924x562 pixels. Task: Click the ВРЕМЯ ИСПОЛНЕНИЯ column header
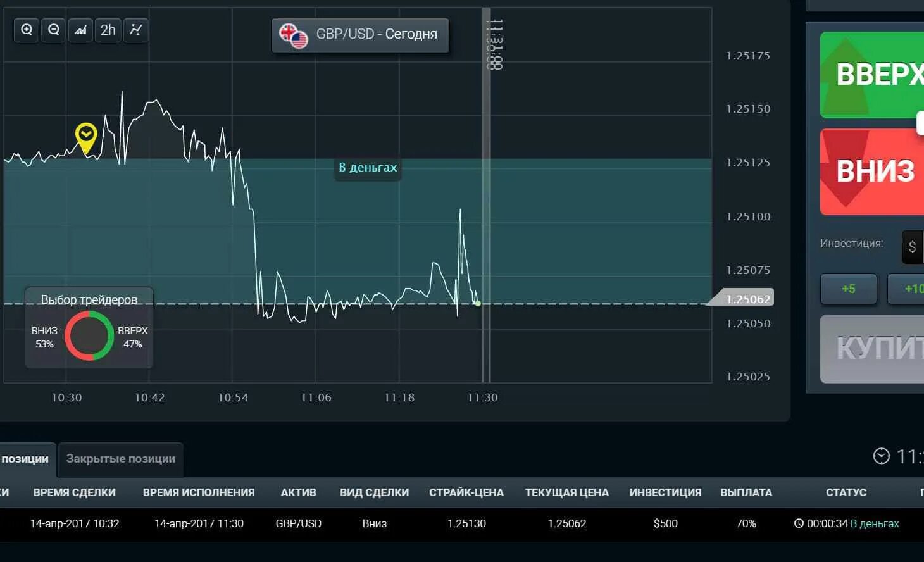tap(199, 492)
